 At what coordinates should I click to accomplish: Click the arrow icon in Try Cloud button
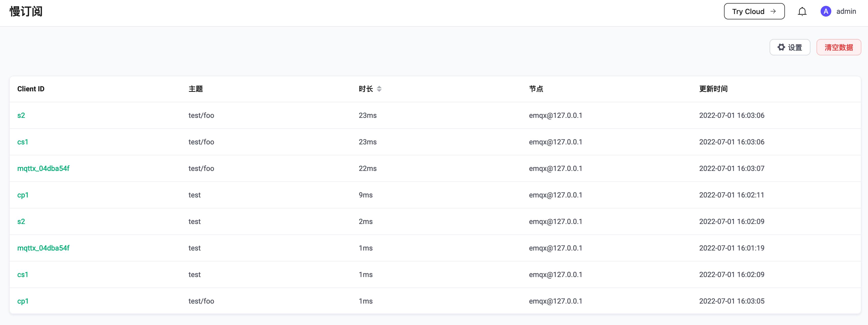(x=773, y=11)
